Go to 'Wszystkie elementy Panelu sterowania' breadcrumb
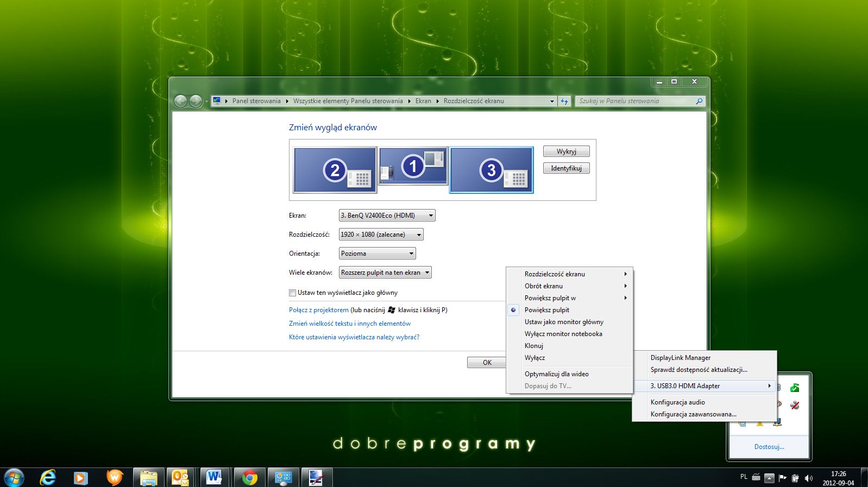The width and height of the screenshot is (868, 487). tap(348, 101)
